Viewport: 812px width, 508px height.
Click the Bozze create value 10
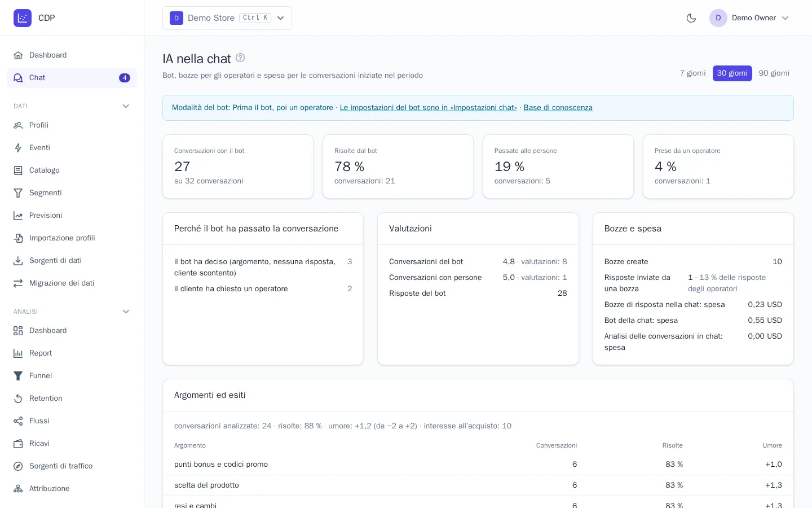tap(777, 262)
